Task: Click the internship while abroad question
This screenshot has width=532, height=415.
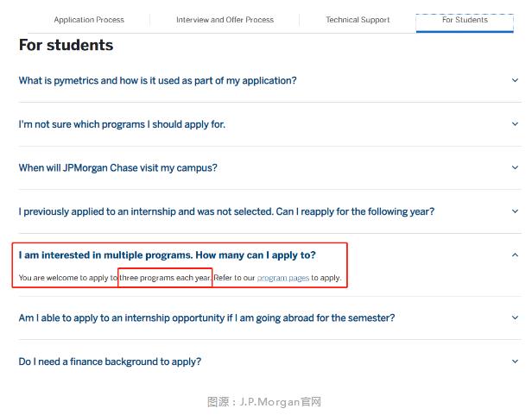Action: coord(206,318)
